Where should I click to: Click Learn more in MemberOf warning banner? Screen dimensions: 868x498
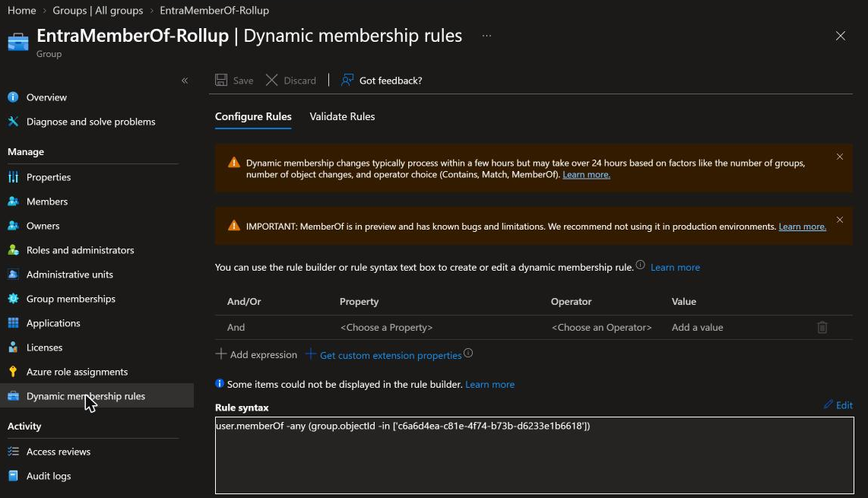(x=802, y=227)
